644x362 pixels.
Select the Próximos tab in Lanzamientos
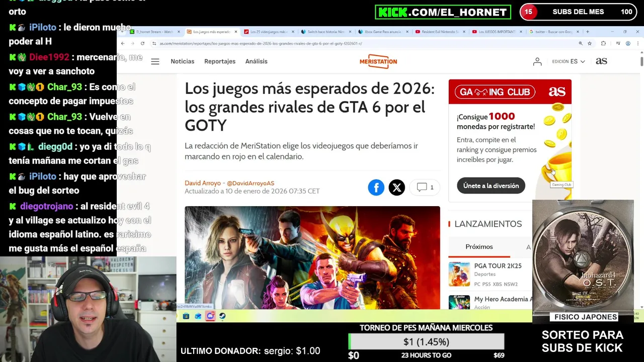(479, 247)
